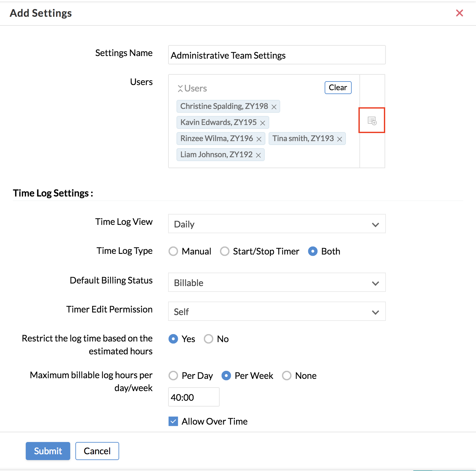
Task: Remove Liam Johnson user tag
Action: click(x=258, y=155)
